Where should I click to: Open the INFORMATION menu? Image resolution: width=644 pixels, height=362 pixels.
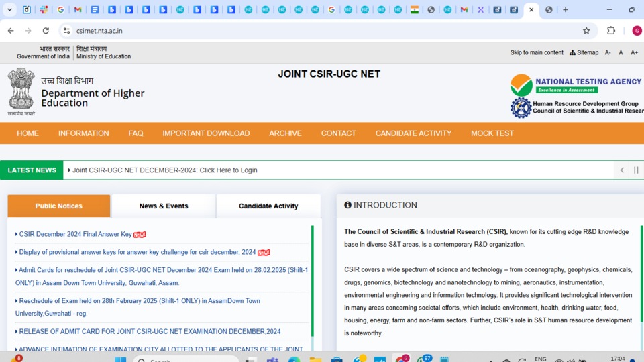pos(83,133)
